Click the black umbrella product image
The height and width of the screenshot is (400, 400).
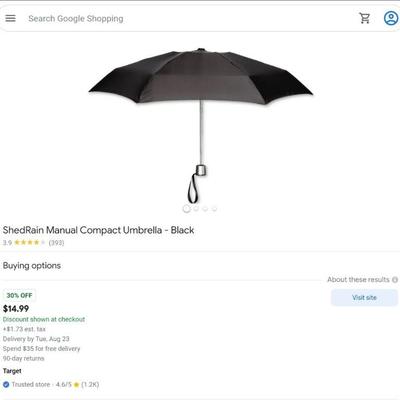201,125
